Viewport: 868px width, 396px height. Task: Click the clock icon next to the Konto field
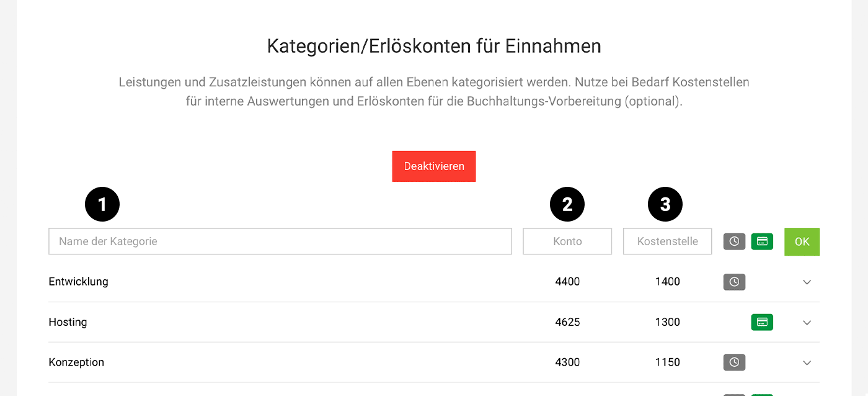coord(734,241)
